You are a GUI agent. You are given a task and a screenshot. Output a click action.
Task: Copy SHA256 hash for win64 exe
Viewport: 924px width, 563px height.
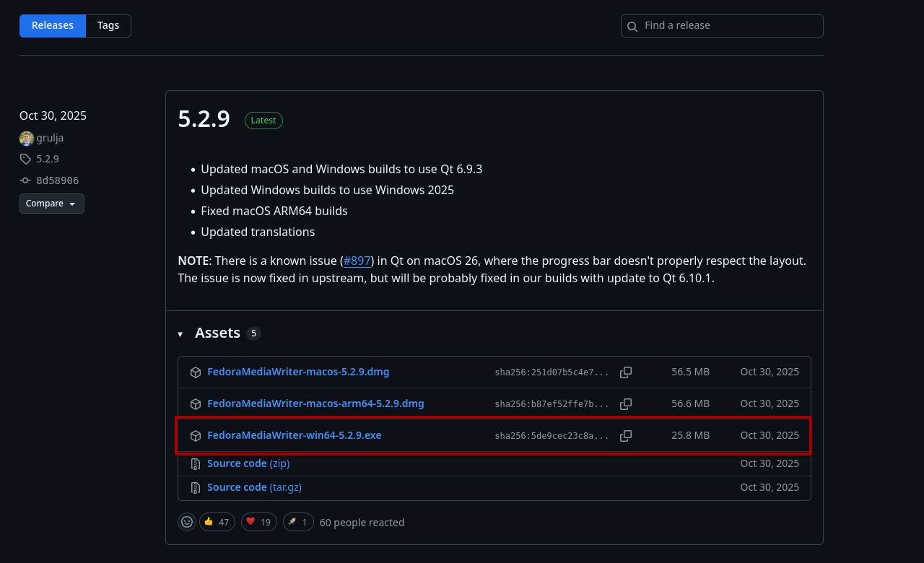tap(626, 436)
